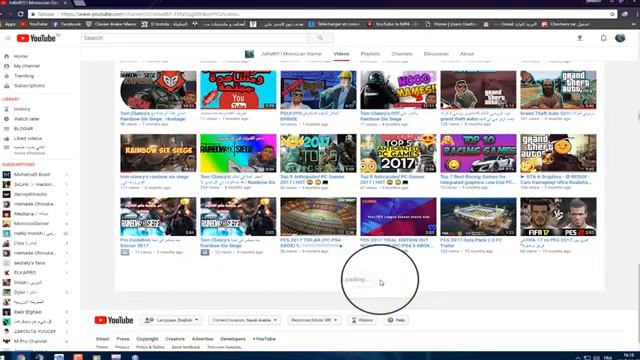640x360 pixels.
Task: Click the footer YouTube logo
Action: (113, 320)
